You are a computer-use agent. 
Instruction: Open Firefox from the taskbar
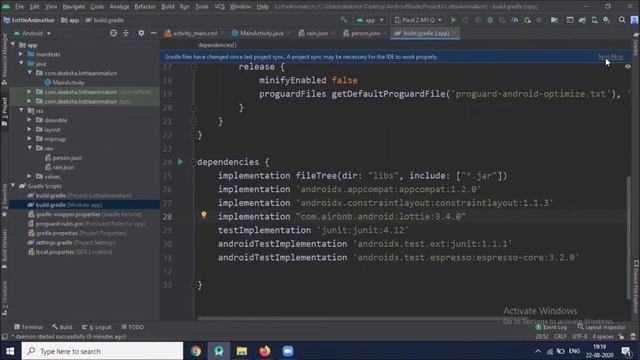(x=264, y=351)
